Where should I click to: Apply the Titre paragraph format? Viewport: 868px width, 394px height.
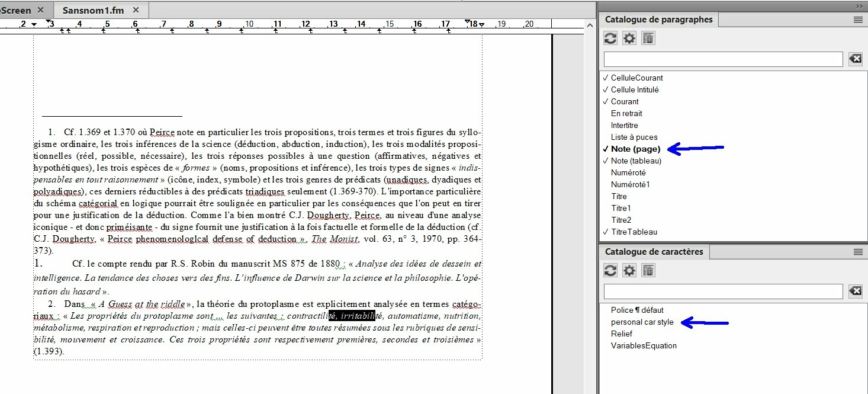coord(619,196)
